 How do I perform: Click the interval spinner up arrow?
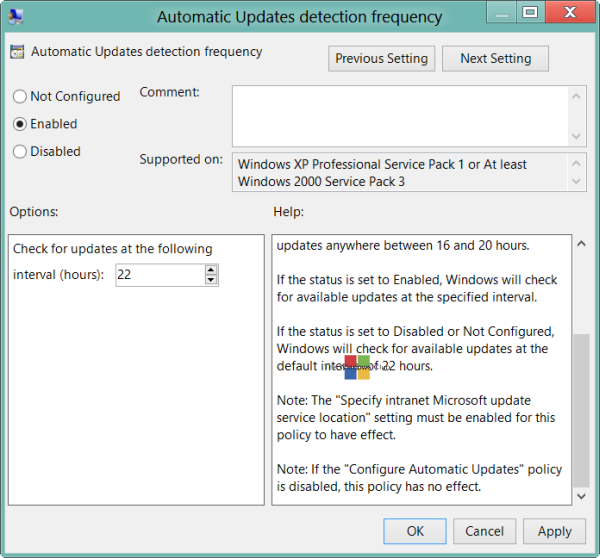pyautogui.click(x=211, y=269)
